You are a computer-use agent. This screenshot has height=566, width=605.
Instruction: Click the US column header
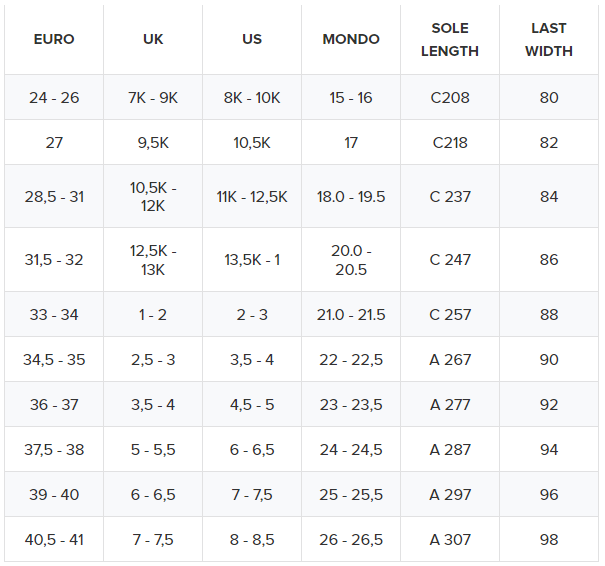point(252,40)
